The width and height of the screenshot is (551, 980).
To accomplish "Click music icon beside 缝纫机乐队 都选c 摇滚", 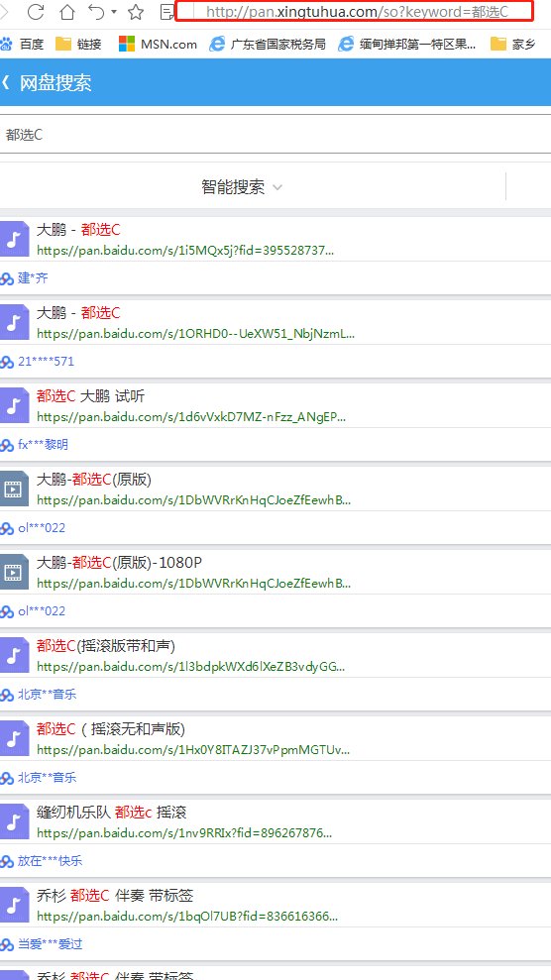I will point(14,820).
